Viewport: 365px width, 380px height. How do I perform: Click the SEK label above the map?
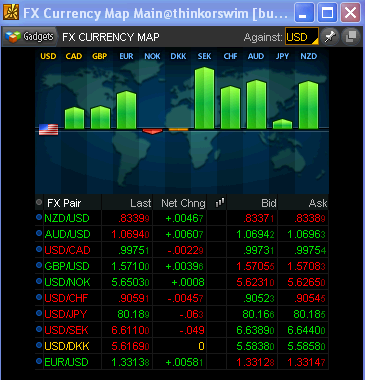click(x=204, y=56)
